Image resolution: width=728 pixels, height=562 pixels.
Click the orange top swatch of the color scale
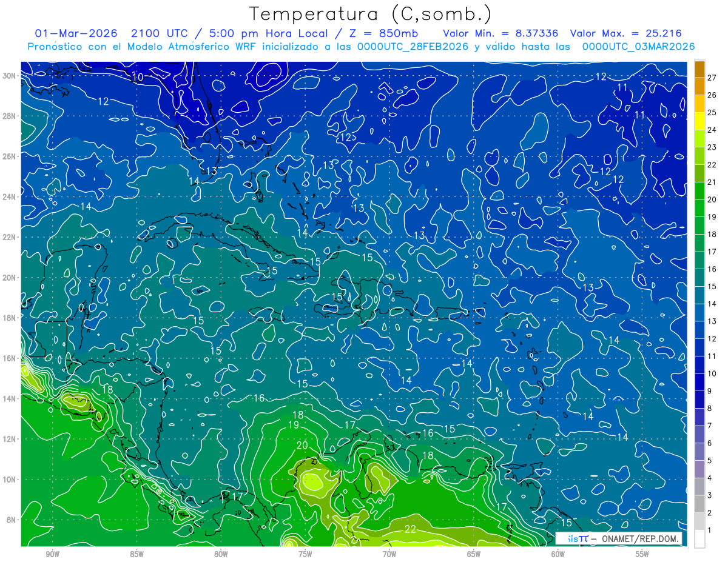coord(699,69)
